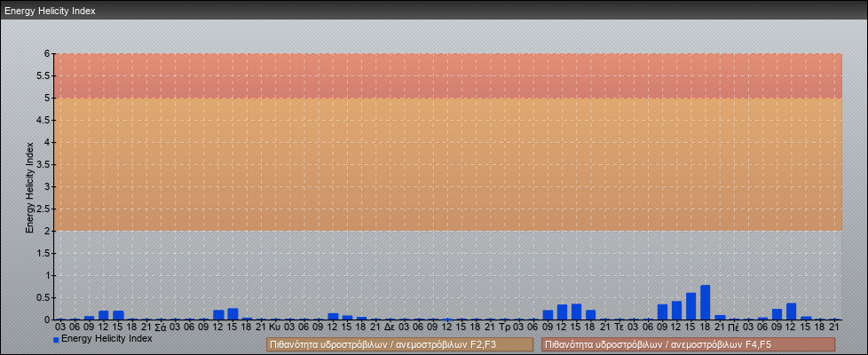The height and width of the screenshot is (355, 868).
Task: Click the y-axis value 4.5
Action: tap(43, 120)
